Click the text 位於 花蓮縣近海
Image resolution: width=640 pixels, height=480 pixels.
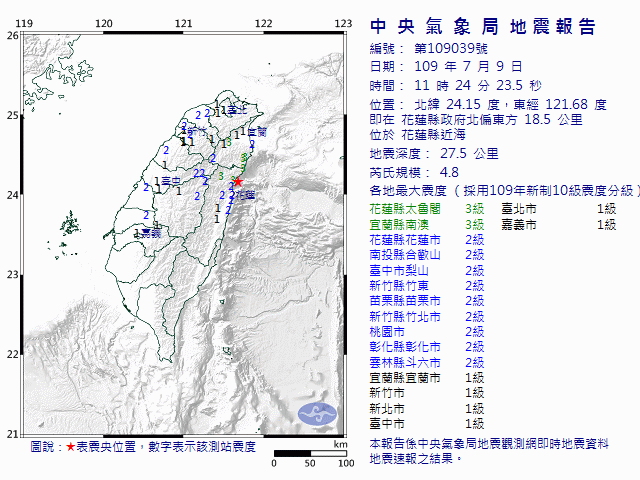(418, 135)
